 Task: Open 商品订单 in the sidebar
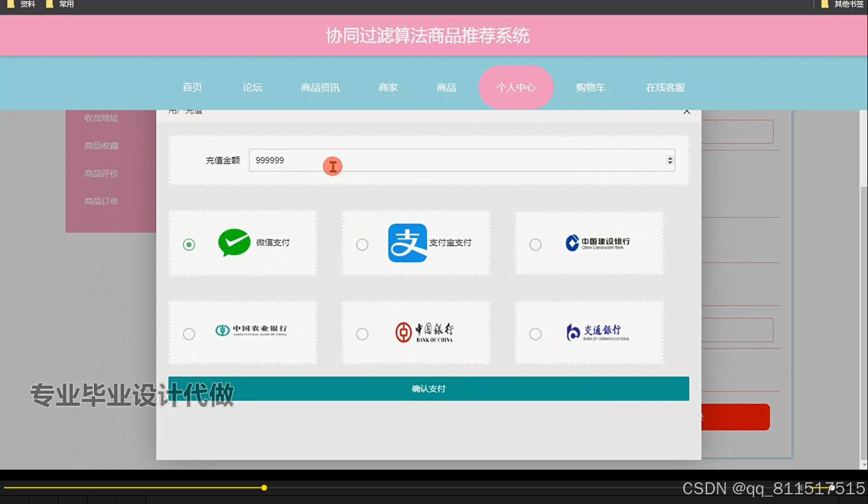coord(101,201)
